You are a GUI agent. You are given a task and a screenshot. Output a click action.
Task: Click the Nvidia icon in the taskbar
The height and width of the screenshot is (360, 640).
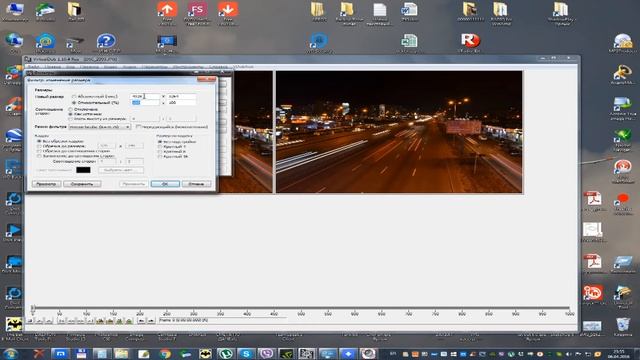pos(287,353)
